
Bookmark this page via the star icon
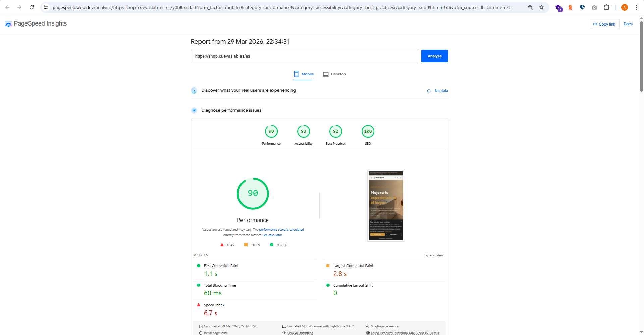point(541,7)
